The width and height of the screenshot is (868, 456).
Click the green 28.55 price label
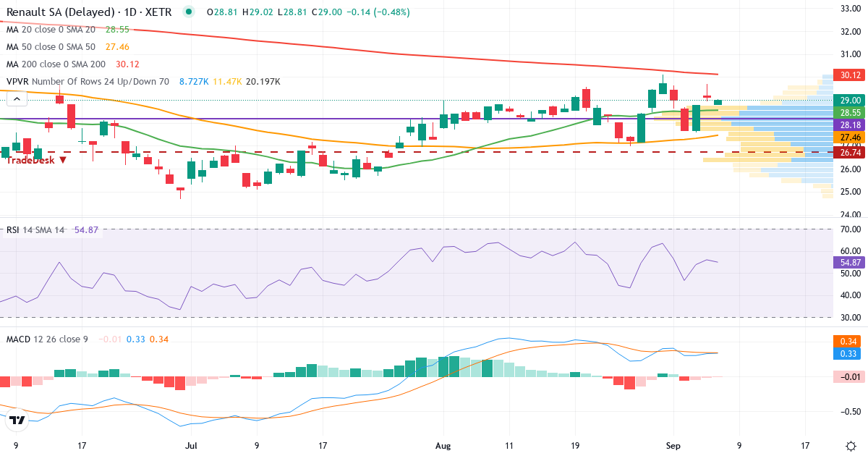[x=849, y=113]
